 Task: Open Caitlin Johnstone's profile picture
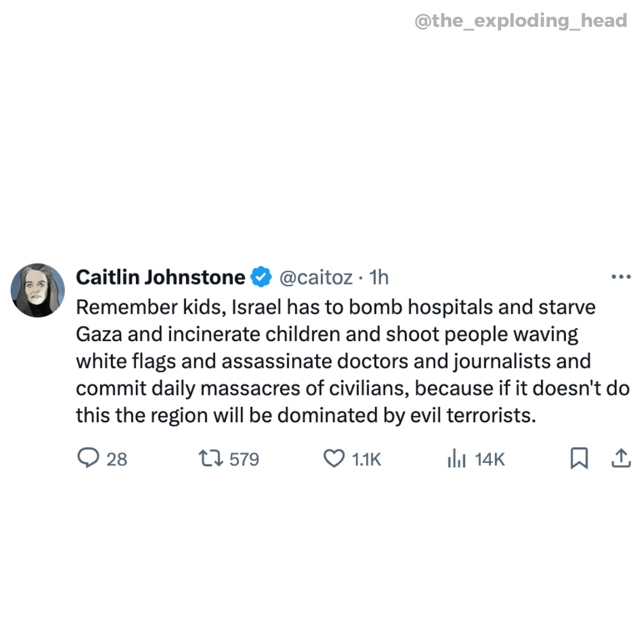coord(38,290)
